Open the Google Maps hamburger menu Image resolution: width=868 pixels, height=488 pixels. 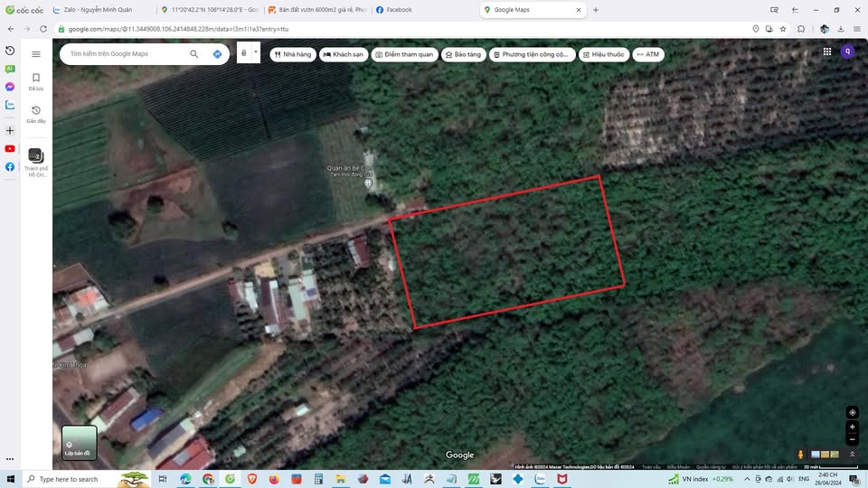tap(36, 54)
